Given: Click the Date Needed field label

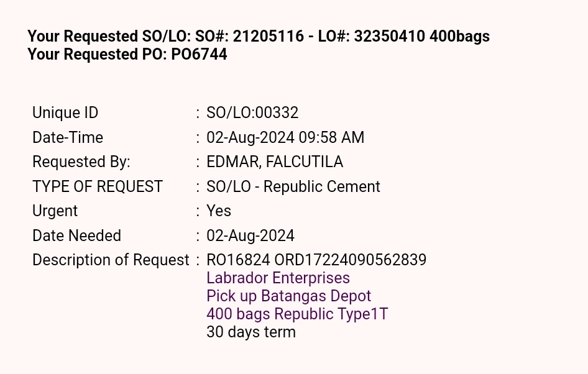Looking at the screenshot, I should click(x=76, y=236).
